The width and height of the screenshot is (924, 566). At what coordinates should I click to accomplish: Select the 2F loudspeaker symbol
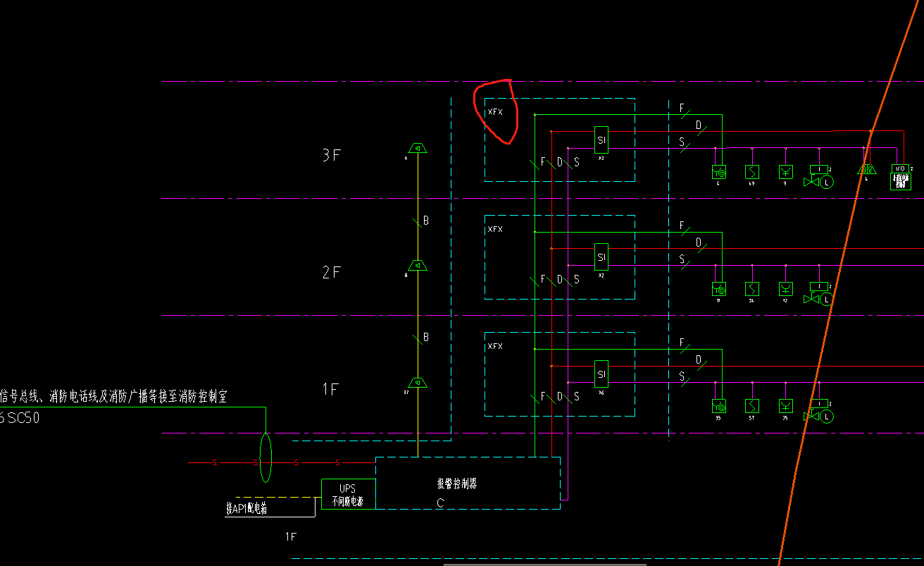pyautogui.click(x=418, y=265)
